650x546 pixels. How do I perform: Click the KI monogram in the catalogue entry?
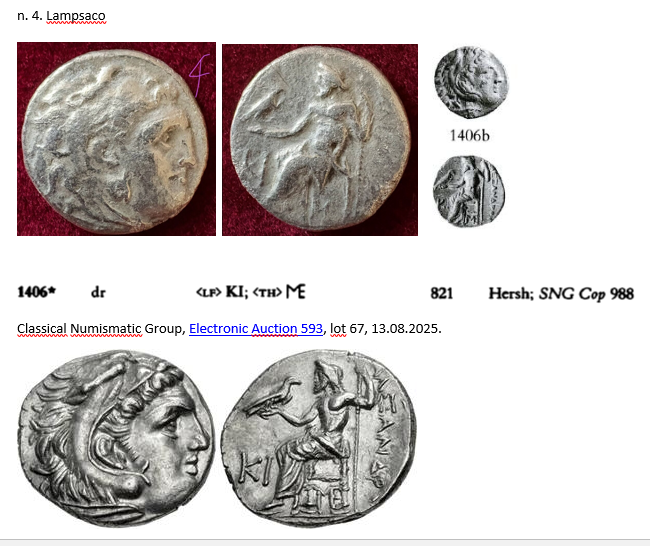coord(235,292)
